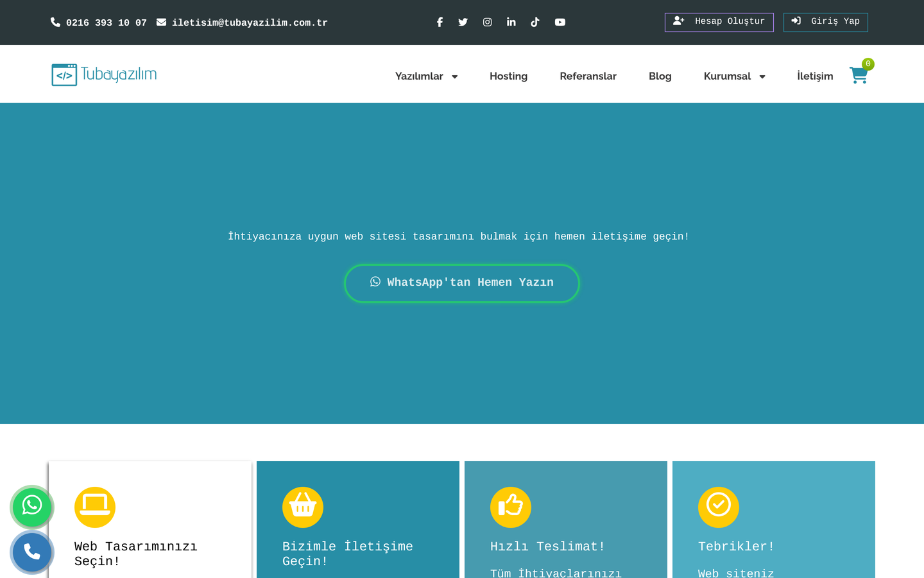This screenshot has width=924, height=578.
Task: Click the floating green WhatsApp bubble
Action: (32, 507)
